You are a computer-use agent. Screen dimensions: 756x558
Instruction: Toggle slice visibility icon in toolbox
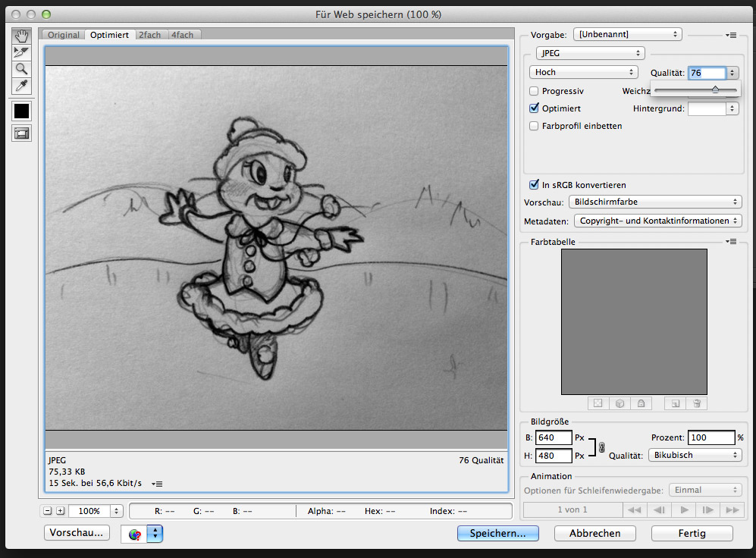tap(21, 133)
